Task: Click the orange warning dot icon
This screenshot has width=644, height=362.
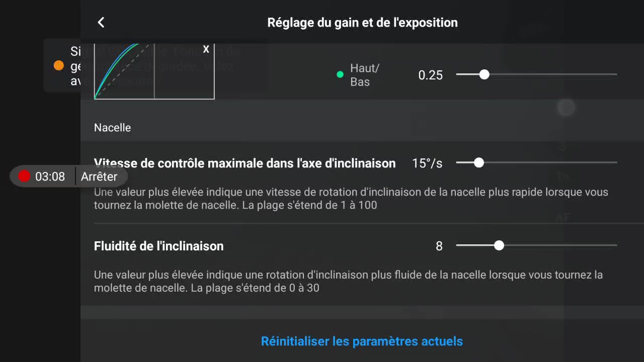Action: (59, 65)
